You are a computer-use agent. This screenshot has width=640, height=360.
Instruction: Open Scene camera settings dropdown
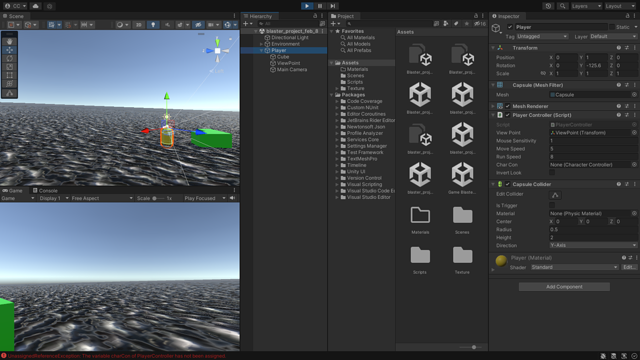213,25
